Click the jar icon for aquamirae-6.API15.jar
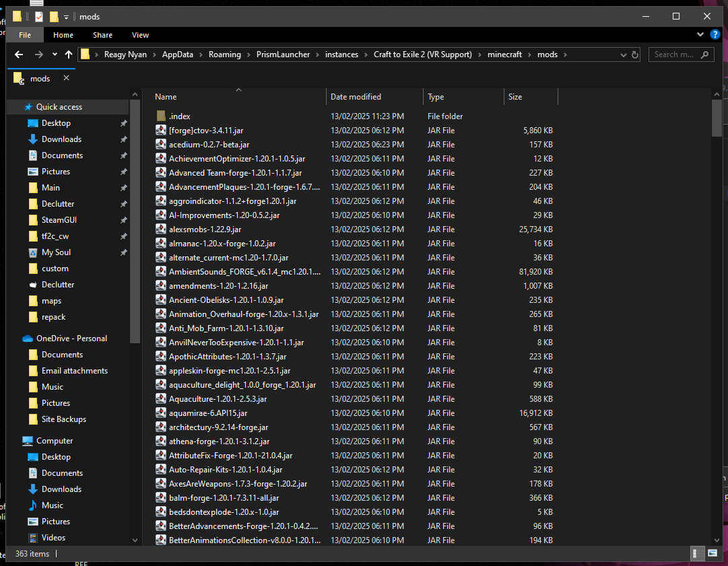Image resolution: width=728 pixels, height=566 pixels. [x=161, y=413]
